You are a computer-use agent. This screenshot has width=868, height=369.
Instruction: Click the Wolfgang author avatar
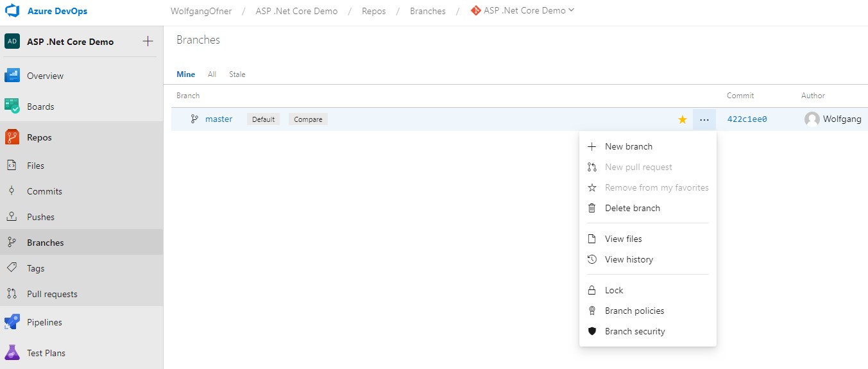pos(812,119)
